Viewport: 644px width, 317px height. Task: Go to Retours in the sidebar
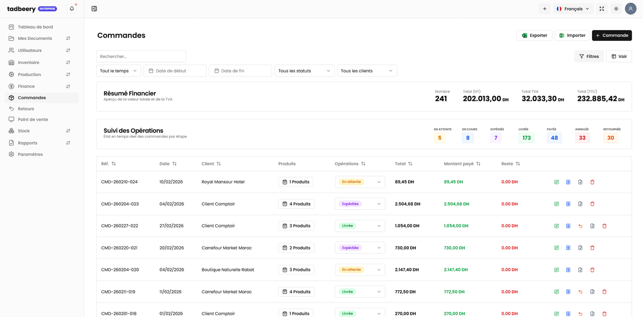point(26,109)
